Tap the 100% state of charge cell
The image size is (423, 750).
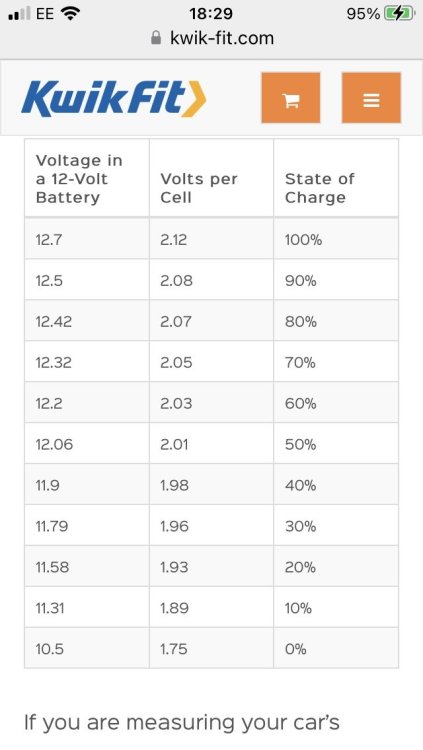(336, 239)
